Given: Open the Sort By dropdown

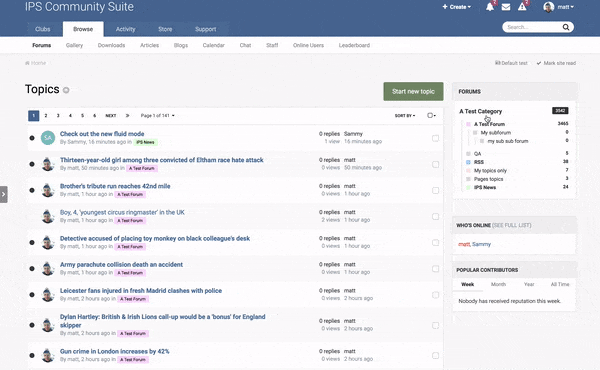Looking at the screenshot, I should tap(405, 116).
